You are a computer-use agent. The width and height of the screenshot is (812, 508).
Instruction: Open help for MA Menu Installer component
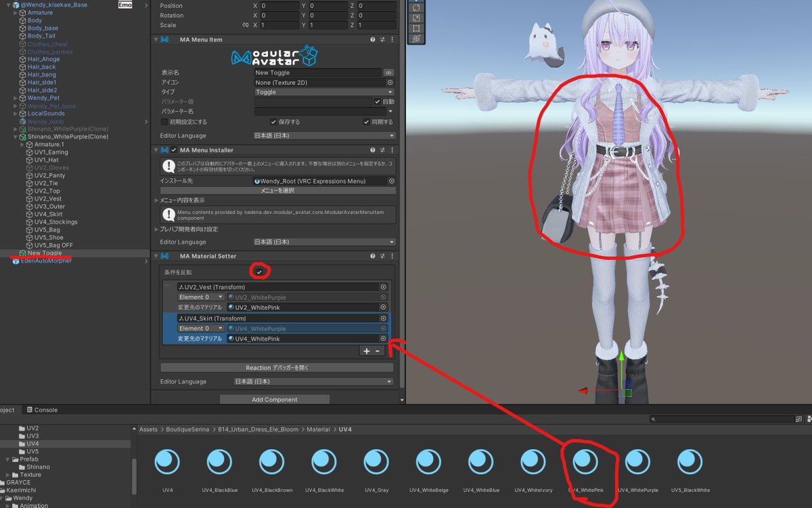[x=372, y=150]
